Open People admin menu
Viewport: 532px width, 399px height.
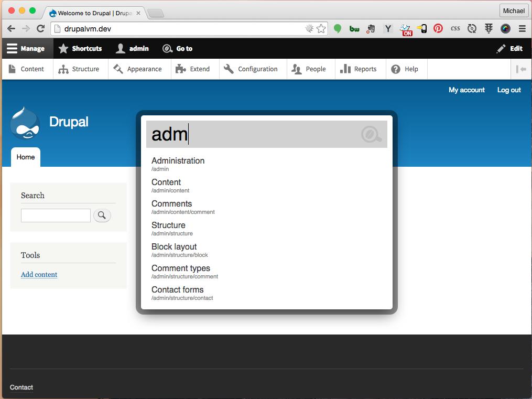pyautogui.click(x=311, y=69)
